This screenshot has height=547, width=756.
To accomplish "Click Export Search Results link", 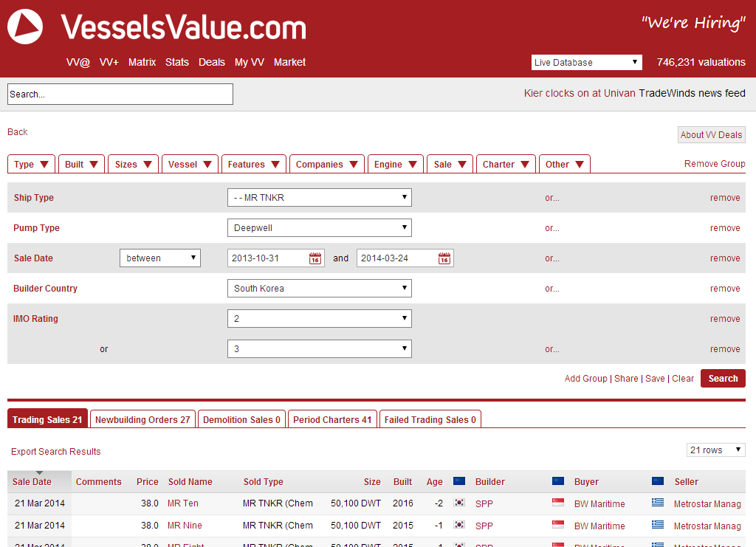I will click(x=56, y=452).
